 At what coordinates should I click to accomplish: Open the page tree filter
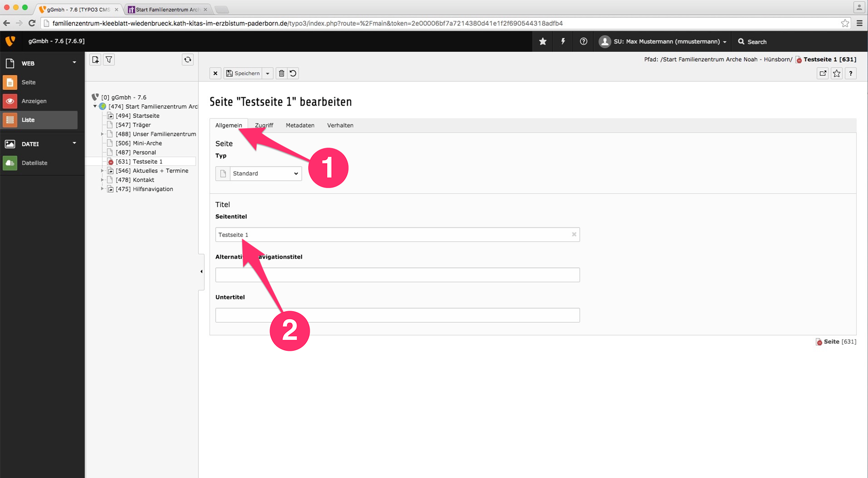click(x=109, y=60)
